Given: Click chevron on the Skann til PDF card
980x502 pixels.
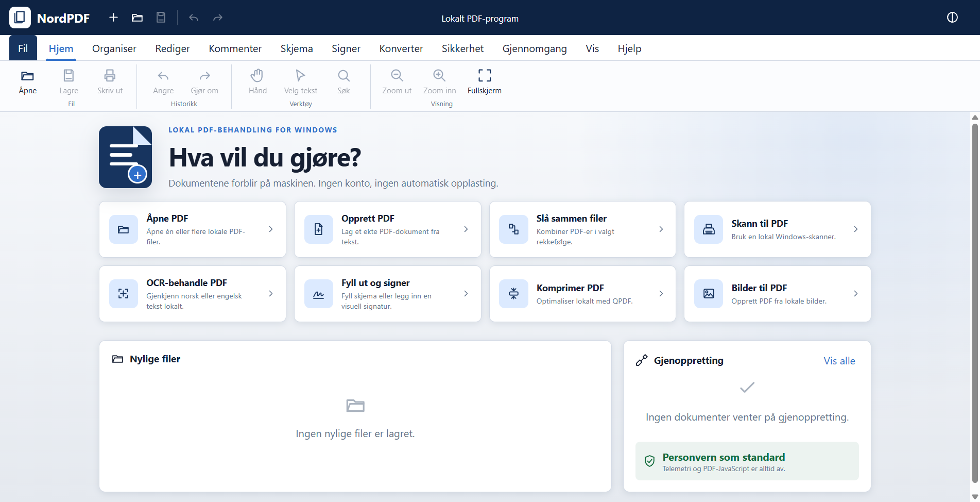Looking at the screenshot, I should coord(856,229).
